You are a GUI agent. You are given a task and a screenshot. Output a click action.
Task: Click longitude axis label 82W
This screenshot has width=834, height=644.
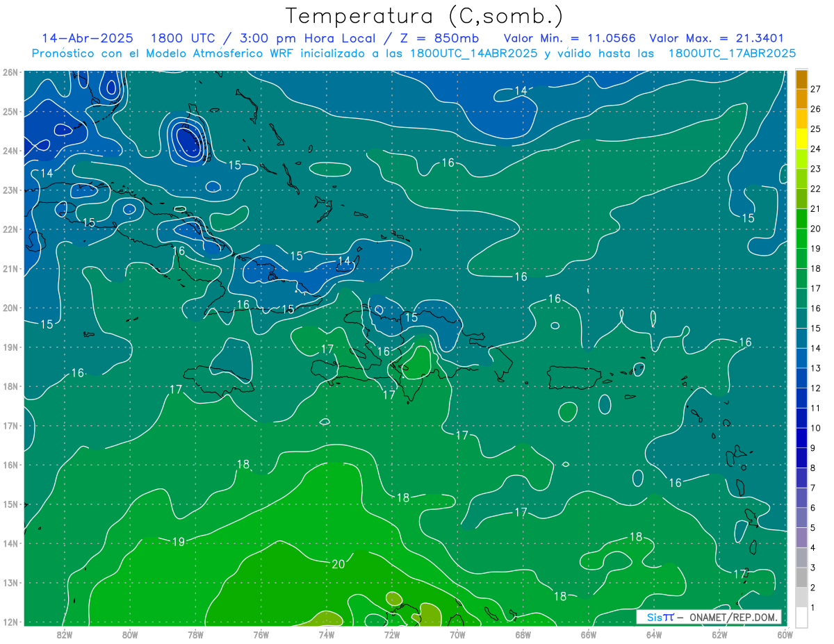click(x=65, y=634)
